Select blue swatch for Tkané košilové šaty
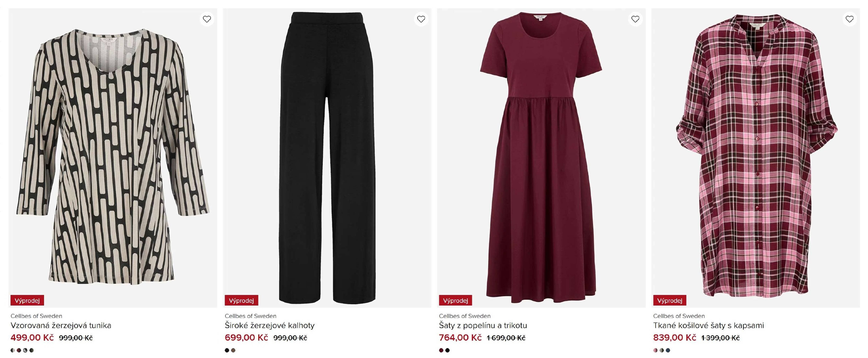The image size is (868, 358). (668, 350)
